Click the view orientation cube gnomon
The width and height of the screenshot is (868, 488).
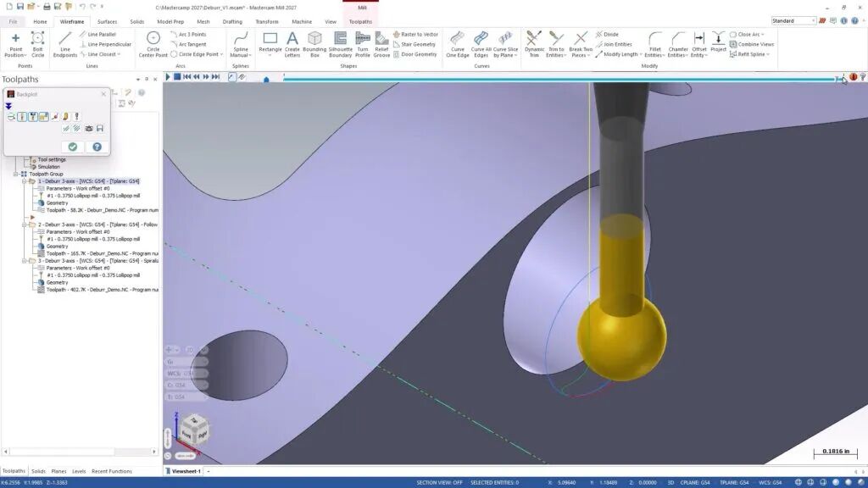(x=194, y=430)
